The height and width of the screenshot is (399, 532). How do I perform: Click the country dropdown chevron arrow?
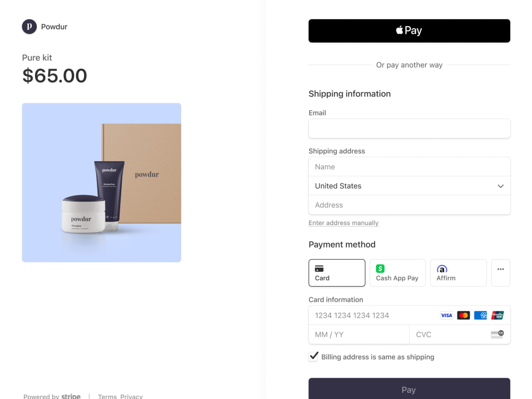coord(501,186)
